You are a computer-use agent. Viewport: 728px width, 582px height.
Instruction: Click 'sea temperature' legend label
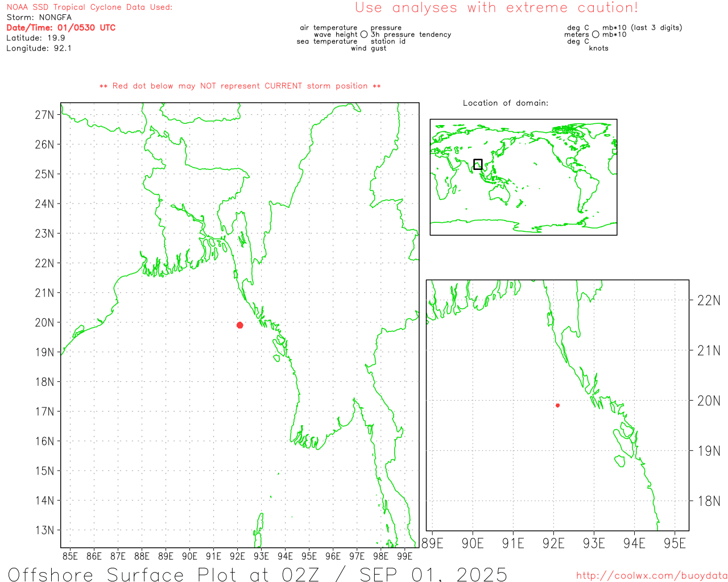tap(327, 41)
